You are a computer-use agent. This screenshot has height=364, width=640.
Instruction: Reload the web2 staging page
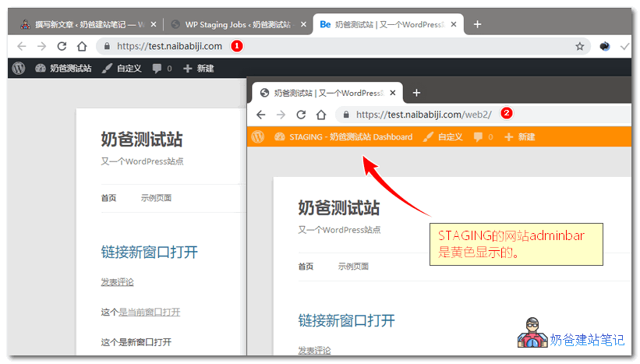coord(301,115)
